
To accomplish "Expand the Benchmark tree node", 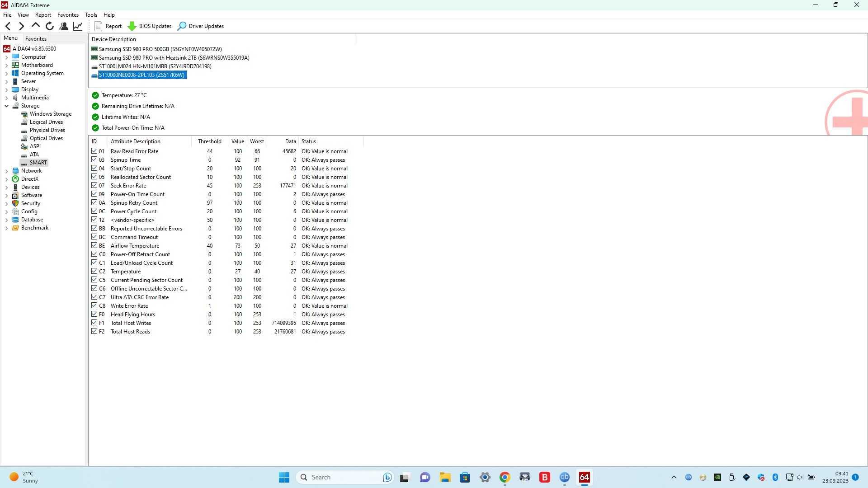I will (6, 228).
